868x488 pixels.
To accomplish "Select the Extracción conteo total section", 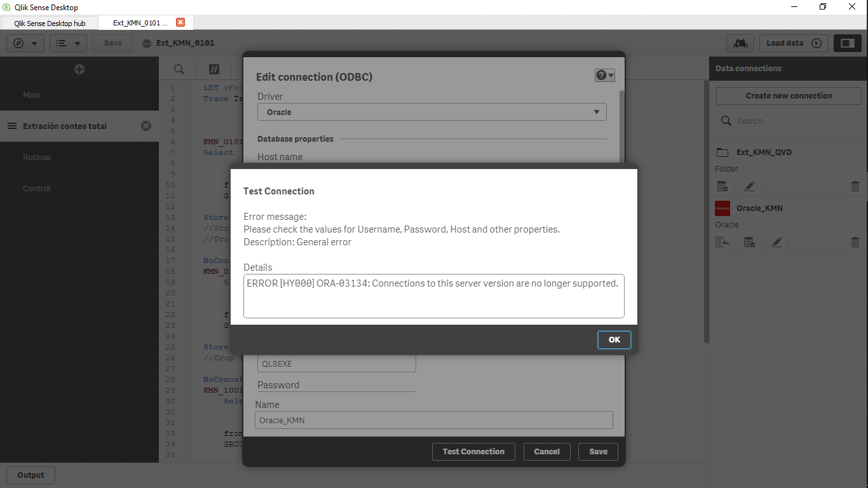I will 79,126.
